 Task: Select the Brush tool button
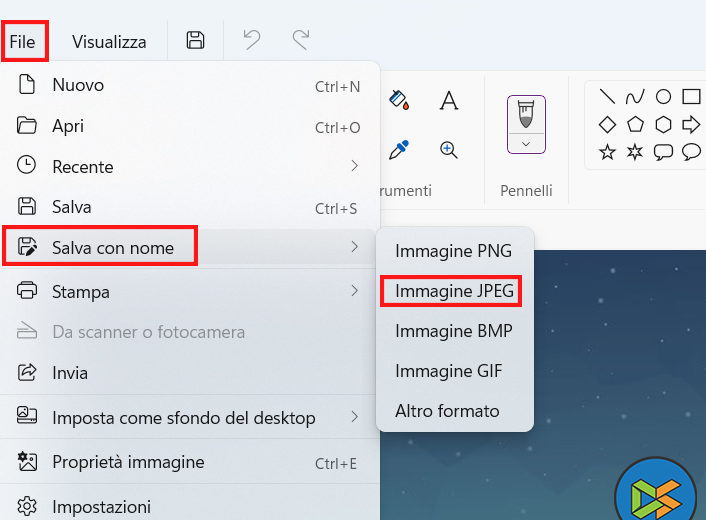click(526, 114)
